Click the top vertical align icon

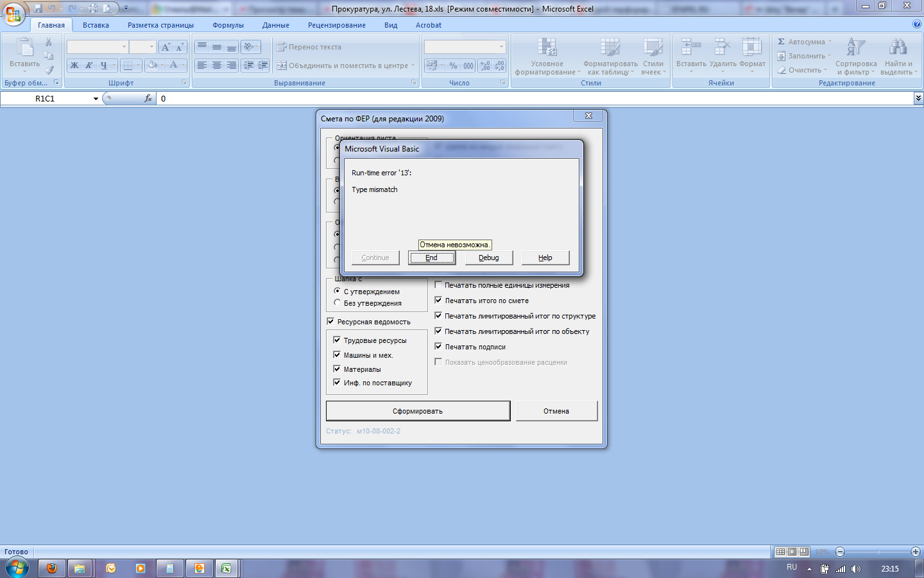pyautogui.click(x=202, y=47)
